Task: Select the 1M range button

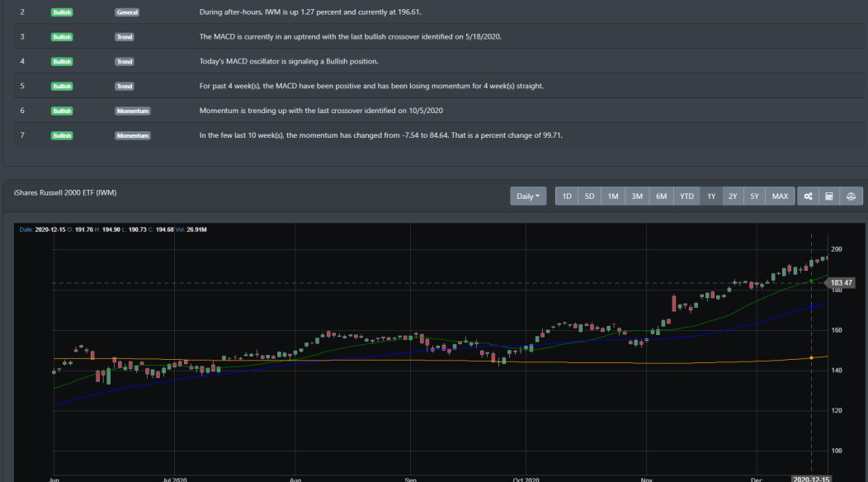Action: [613, 196]
